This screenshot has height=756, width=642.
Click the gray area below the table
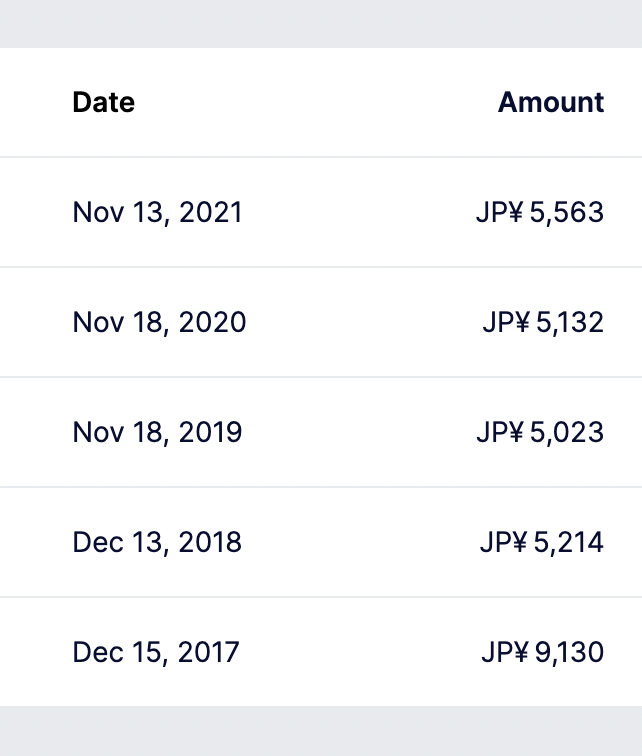[x=321, y=731]
